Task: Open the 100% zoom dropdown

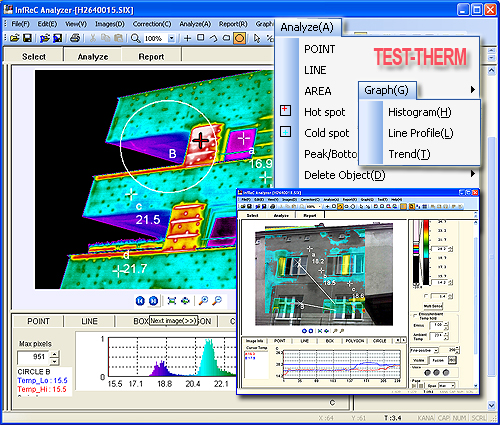Action: coord(171,38)
